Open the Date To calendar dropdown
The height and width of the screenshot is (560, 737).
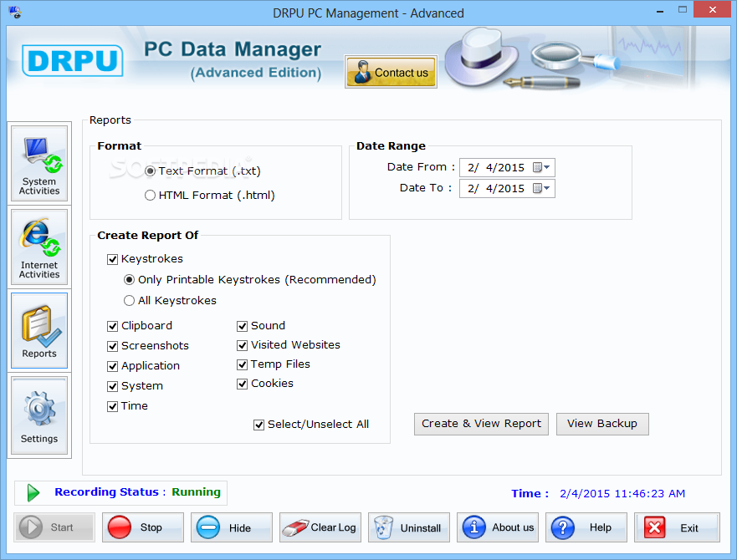pos(541,188)
